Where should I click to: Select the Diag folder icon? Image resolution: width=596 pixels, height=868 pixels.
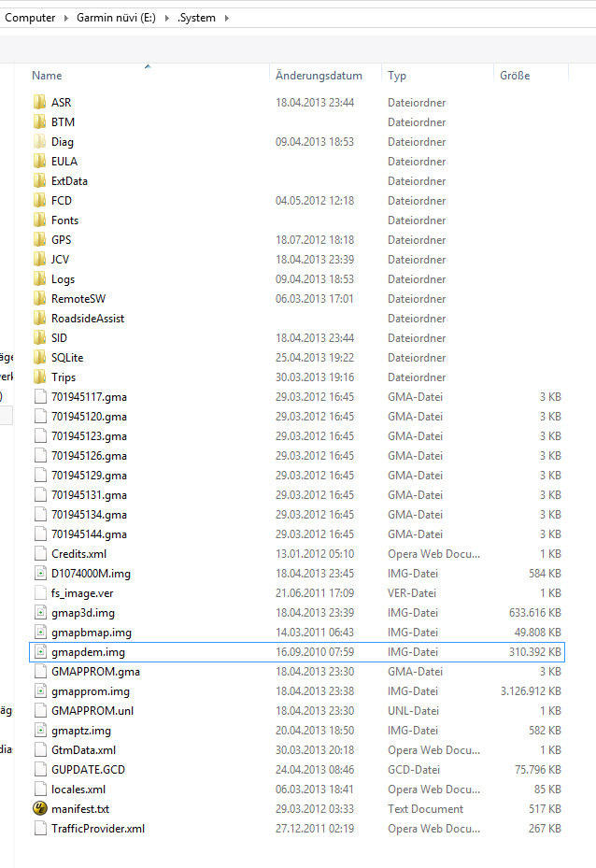(x=39, y=142)
